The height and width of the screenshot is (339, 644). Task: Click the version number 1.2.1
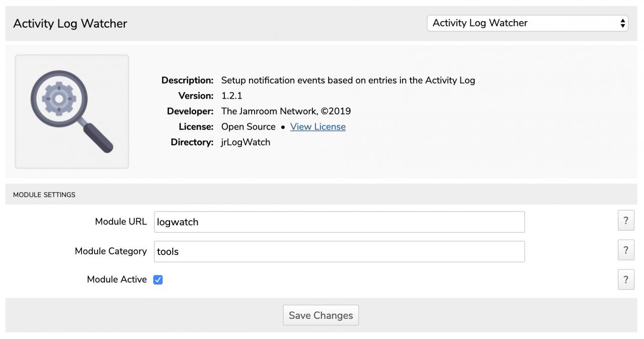tap(231, 96)
